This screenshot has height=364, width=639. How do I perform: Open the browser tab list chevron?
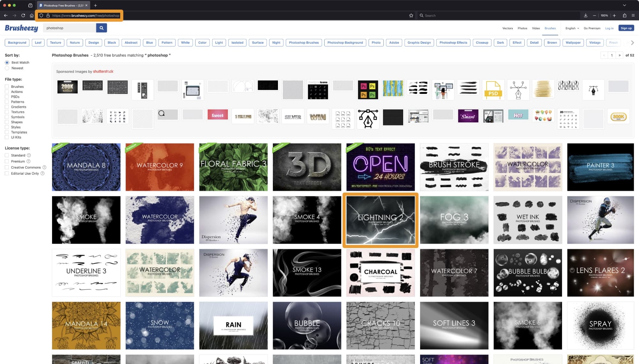(624, 5)
